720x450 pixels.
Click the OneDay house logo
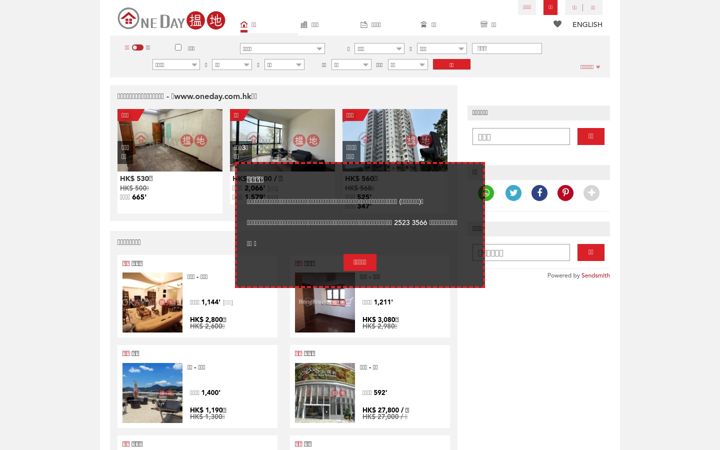click(x=171, y=19)
